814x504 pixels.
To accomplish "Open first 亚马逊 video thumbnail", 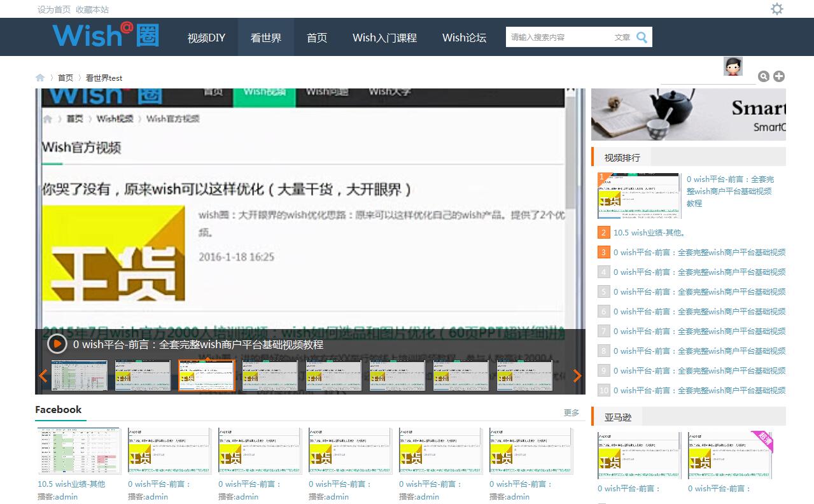I will pos(639,455).
